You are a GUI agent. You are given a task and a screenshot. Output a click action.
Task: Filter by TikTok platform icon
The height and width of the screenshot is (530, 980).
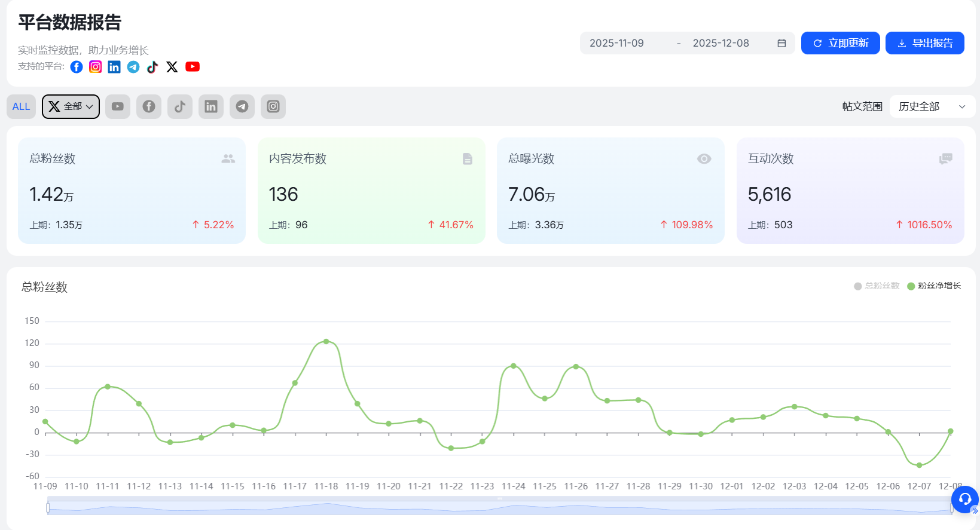[x=180, y=106]
